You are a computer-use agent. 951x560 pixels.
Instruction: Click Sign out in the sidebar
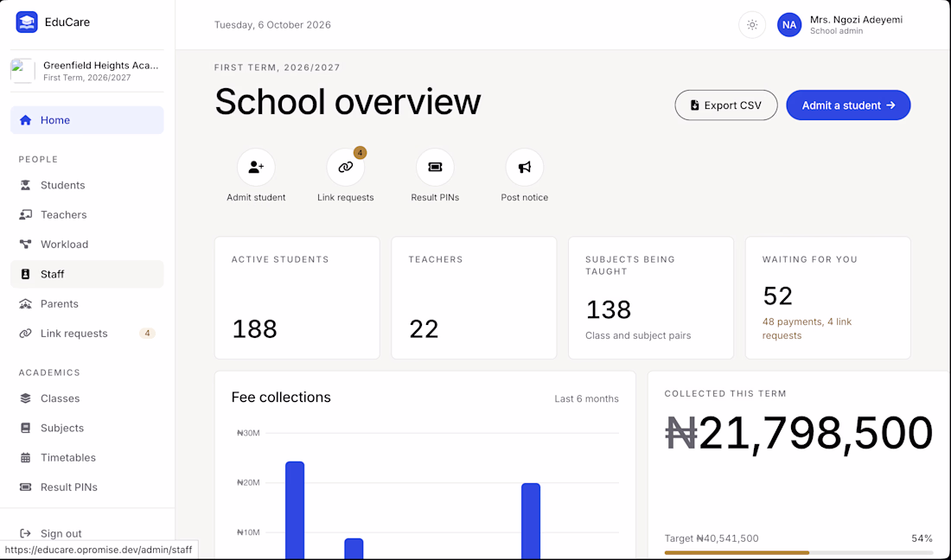86,533
